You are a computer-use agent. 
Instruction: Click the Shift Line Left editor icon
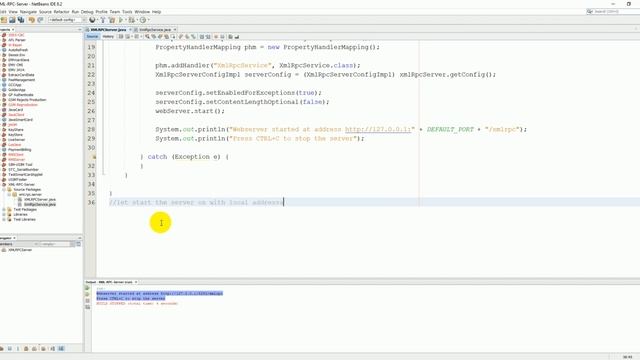click(x=201, y=37)
